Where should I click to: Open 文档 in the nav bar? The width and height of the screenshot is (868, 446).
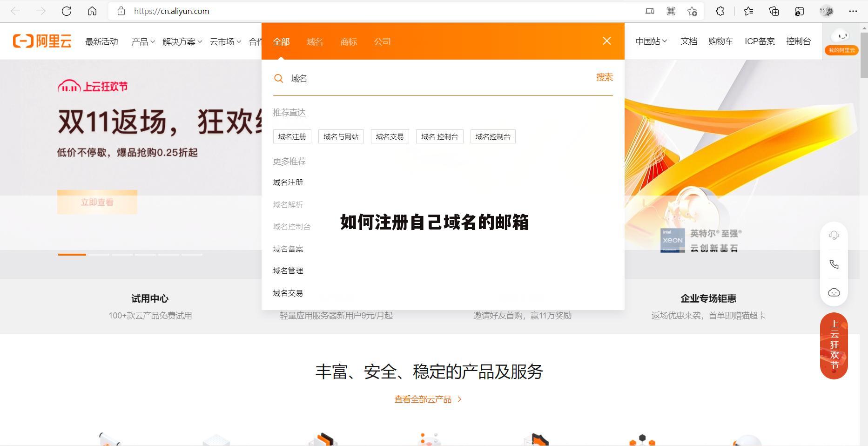(x=689, y=41)
